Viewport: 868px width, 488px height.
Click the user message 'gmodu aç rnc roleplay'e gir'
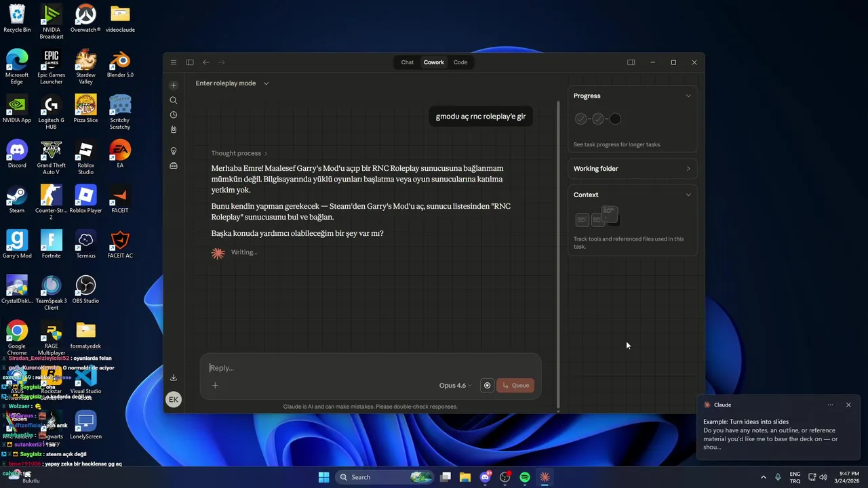point(481,117)
